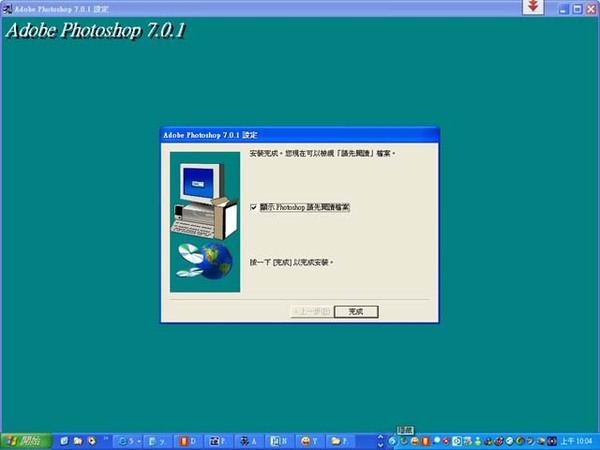Viewport: 600px width, 450px height.
Task: Click the red circular tray icon
Action: pos(446,441)
